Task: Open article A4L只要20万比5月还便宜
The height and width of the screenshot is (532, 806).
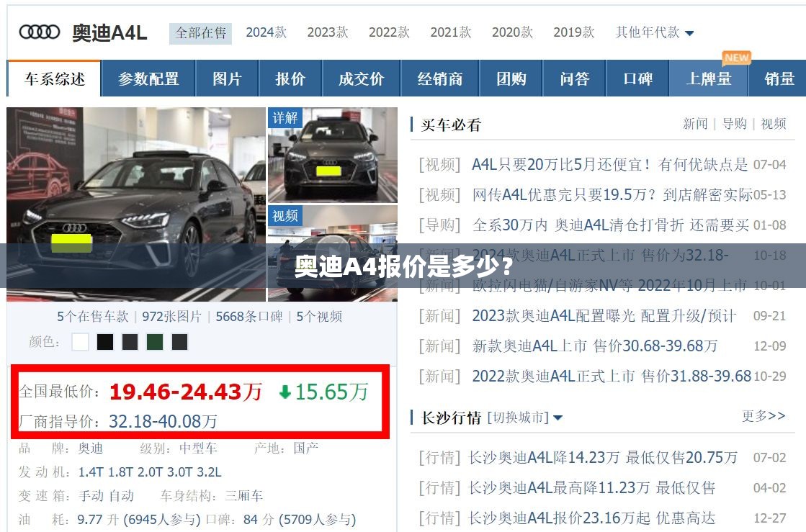Action: coord(610,165)
